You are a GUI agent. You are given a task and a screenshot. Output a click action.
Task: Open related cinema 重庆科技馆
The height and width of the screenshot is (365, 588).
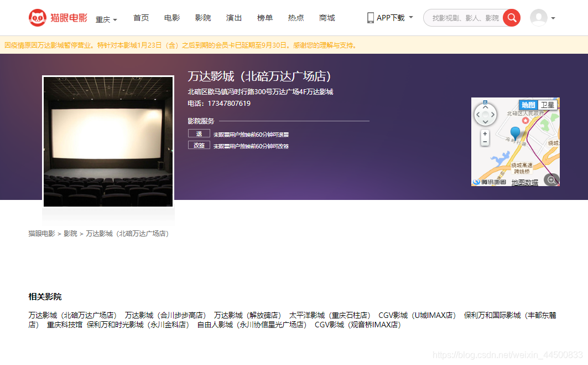pos(65,325)
